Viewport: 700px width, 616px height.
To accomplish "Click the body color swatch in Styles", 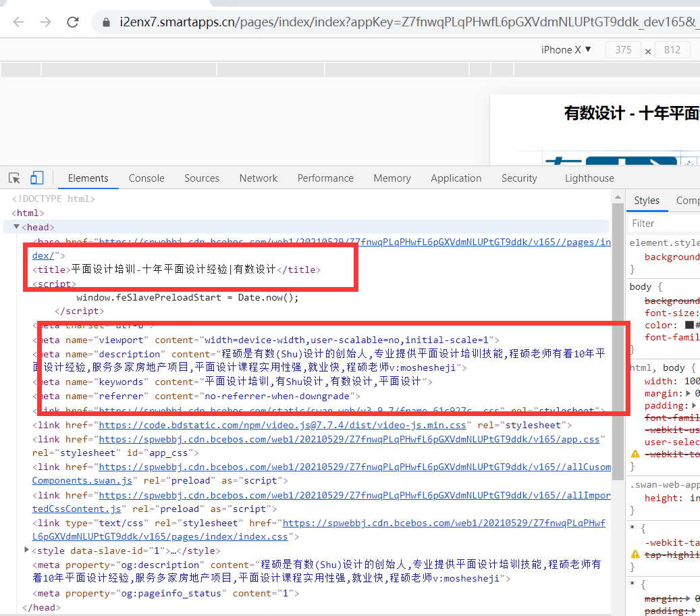I will coord(689,325).
